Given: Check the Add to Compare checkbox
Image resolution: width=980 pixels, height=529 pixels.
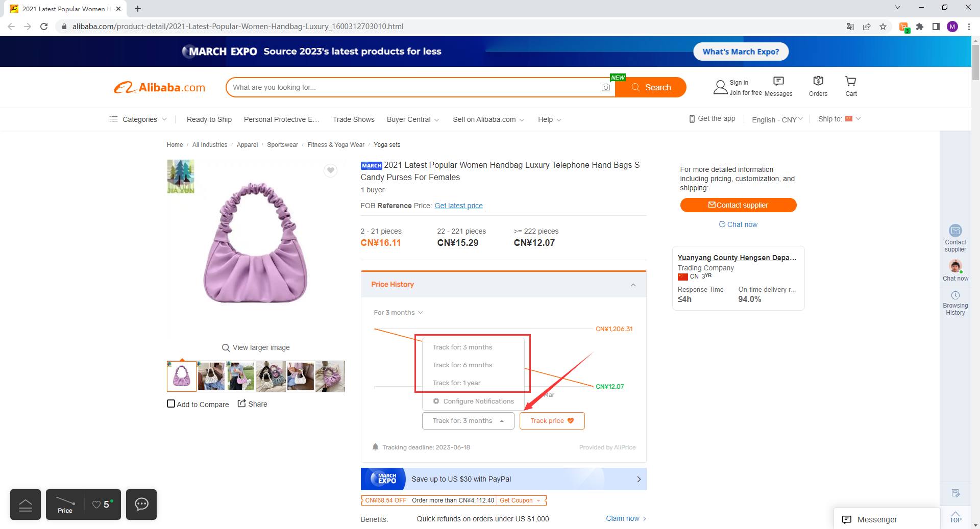Looking at the screenshot, I should tap(171, 404).
